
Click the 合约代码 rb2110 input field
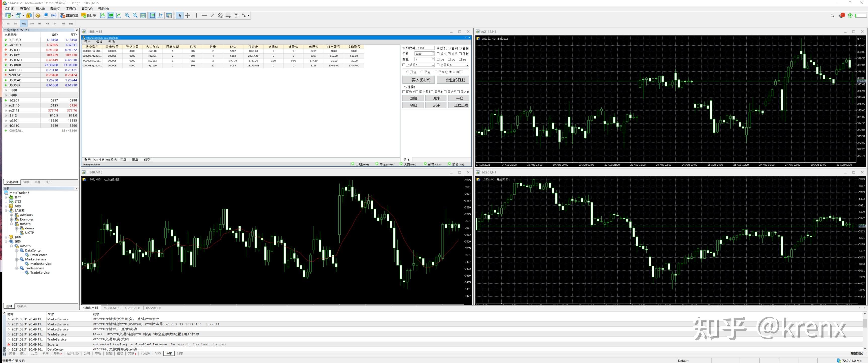(x=424, y=48)
